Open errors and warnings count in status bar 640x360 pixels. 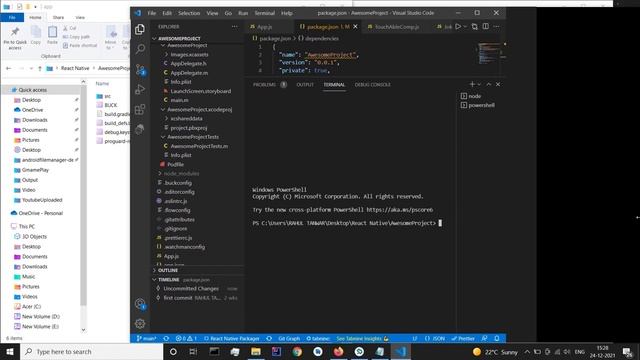186,338
